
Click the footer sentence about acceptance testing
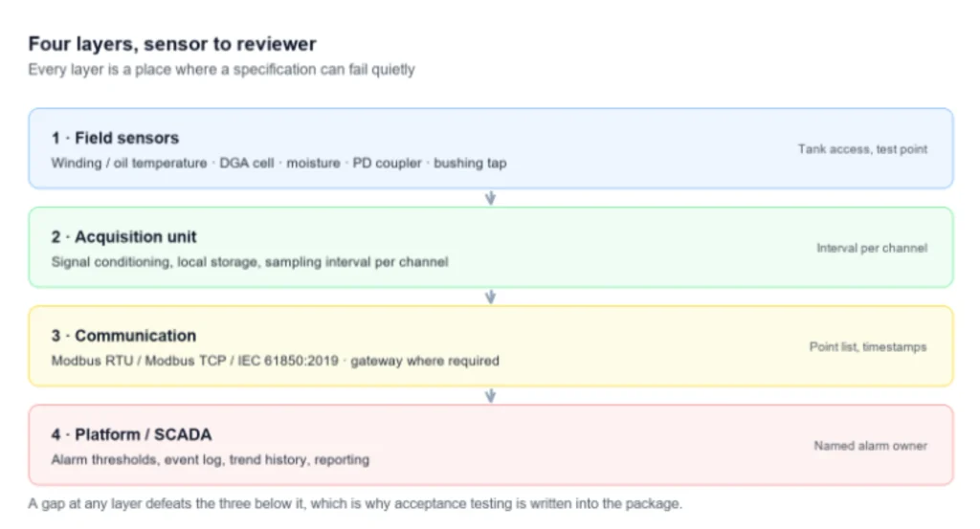tap(355, 503)
